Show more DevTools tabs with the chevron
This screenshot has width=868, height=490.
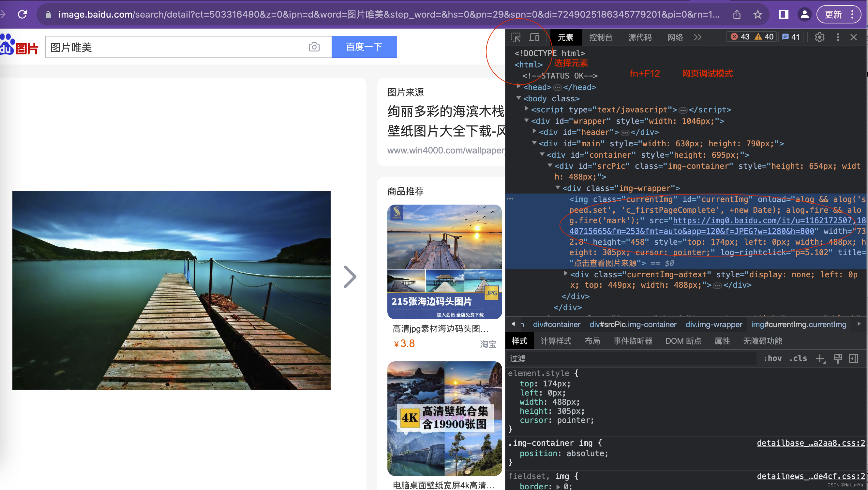coord(697,37)
